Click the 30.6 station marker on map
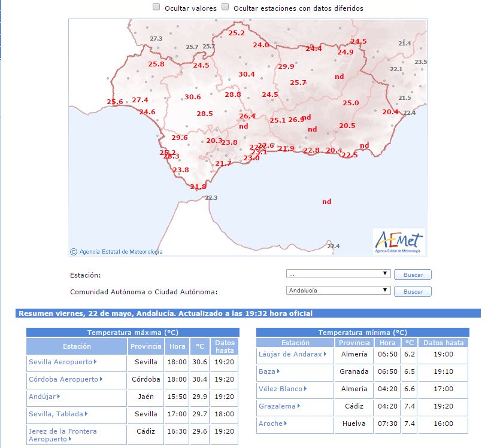The image size is (485, 448). coord(192,97)
